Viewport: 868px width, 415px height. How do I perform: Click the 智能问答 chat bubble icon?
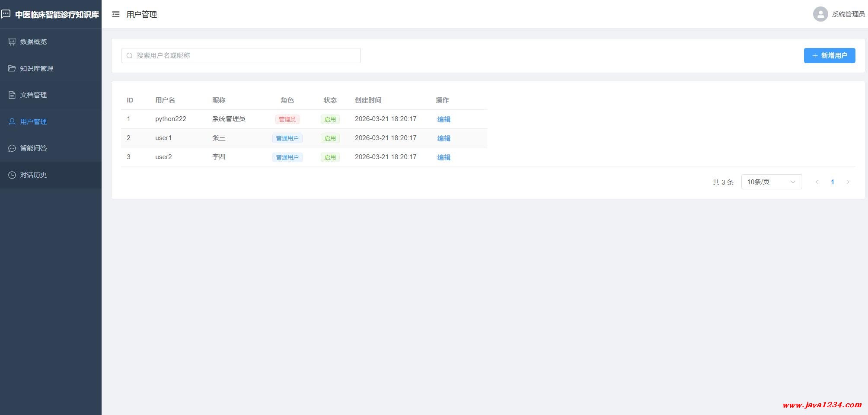click(x=12, y=148)
